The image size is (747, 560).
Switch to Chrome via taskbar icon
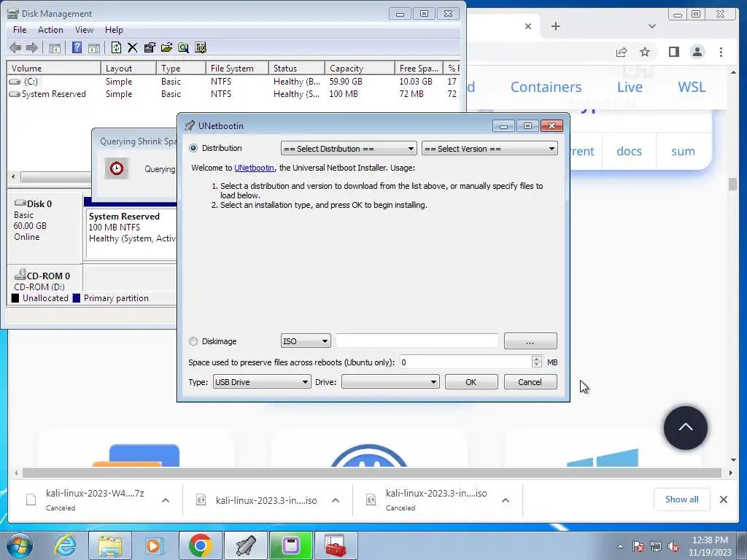[x=200, y=545]
